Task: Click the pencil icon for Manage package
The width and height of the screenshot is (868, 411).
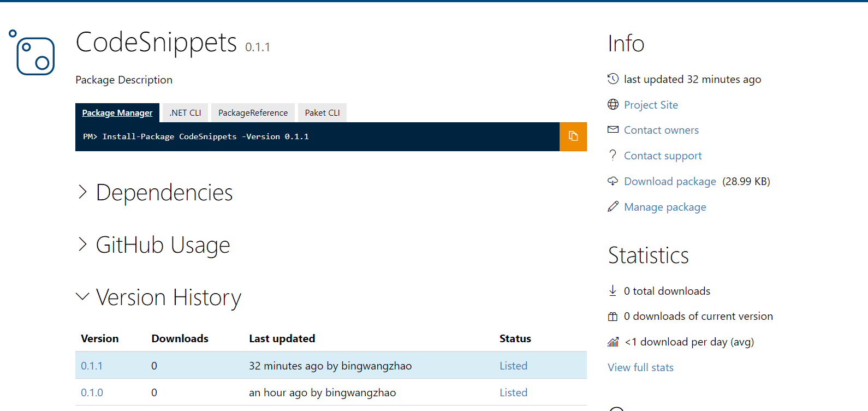Action: coord(613,206)
